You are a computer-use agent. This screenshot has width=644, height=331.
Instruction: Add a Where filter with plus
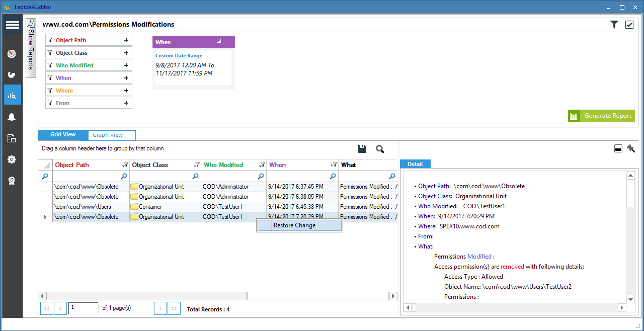(x=126, y=91)
